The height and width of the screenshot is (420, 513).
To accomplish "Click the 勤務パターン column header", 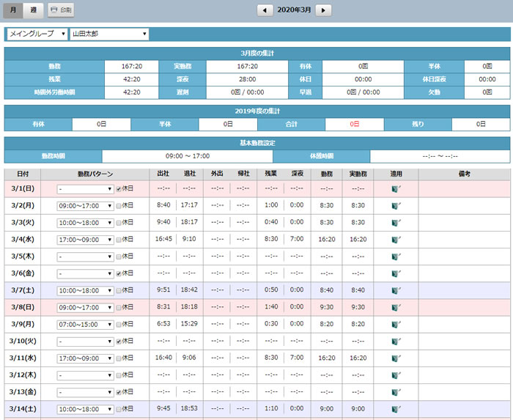I will pyautogui.click(x=95, y=174).
